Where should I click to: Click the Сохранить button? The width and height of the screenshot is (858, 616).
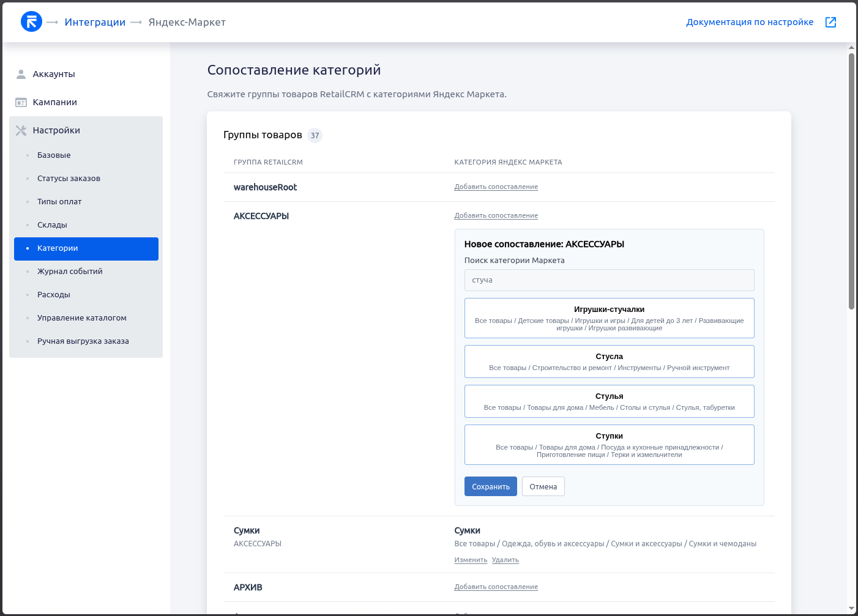(491, 486)
